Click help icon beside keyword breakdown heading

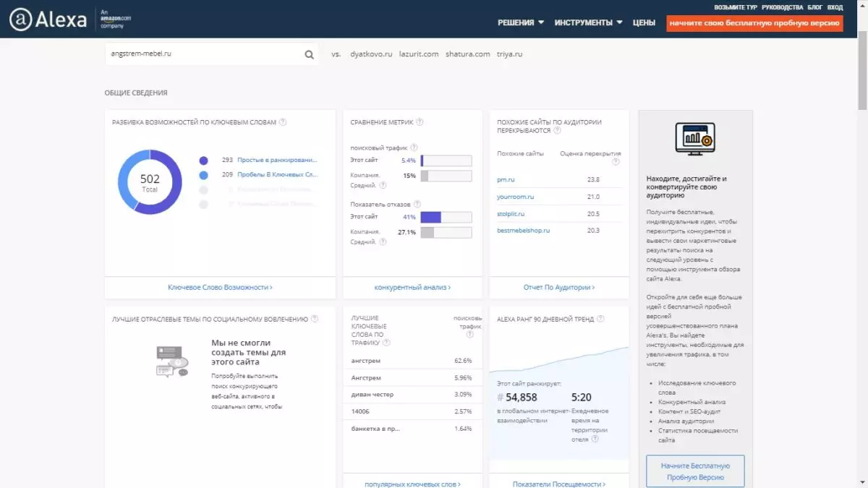[283, 122]
